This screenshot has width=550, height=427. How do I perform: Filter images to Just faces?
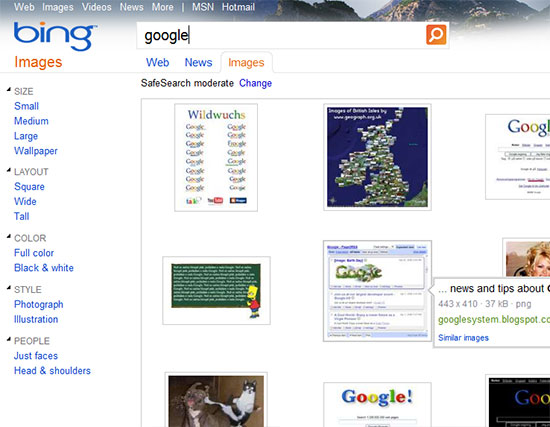tap(36, 356)
